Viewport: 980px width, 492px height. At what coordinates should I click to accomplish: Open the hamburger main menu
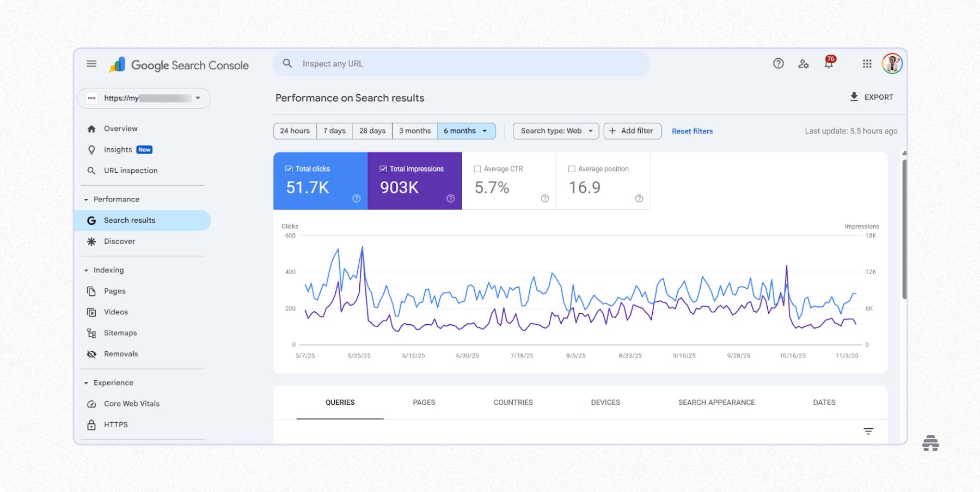click(x=91, y=64)
